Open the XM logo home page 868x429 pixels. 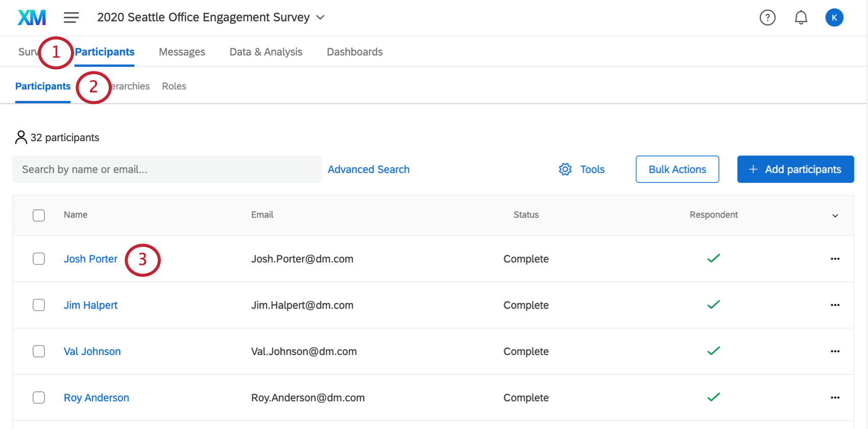tap(32, 17)
